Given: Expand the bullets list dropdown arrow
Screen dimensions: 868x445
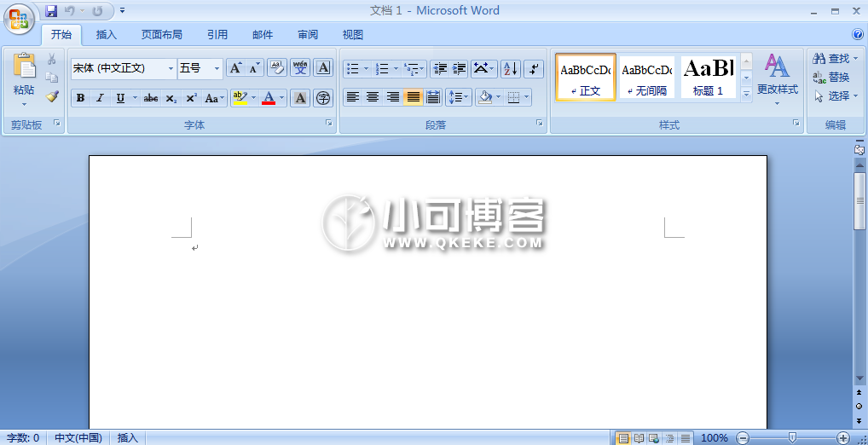Looking at the screenshot, I should pos(366,69).
